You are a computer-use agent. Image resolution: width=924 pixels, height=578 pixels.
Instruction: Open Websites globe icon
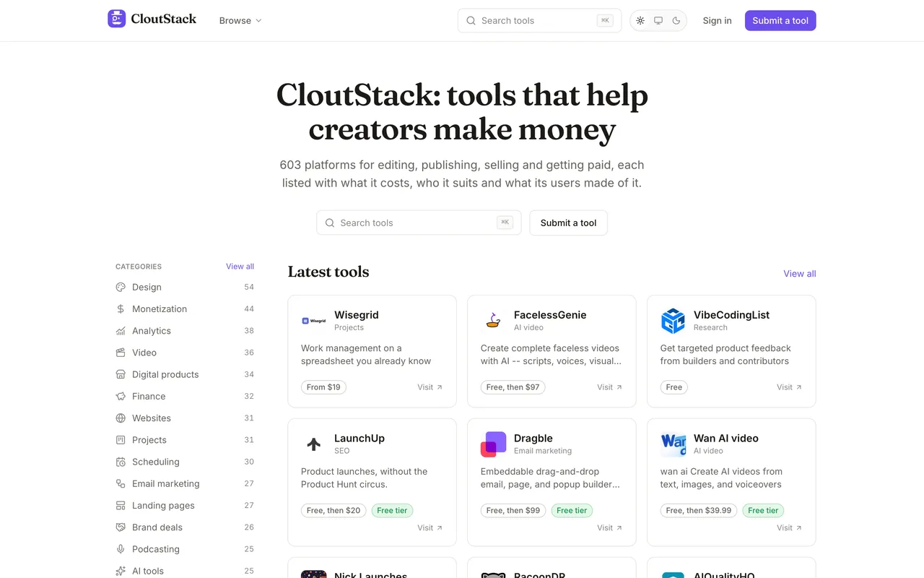pos(121,418)
